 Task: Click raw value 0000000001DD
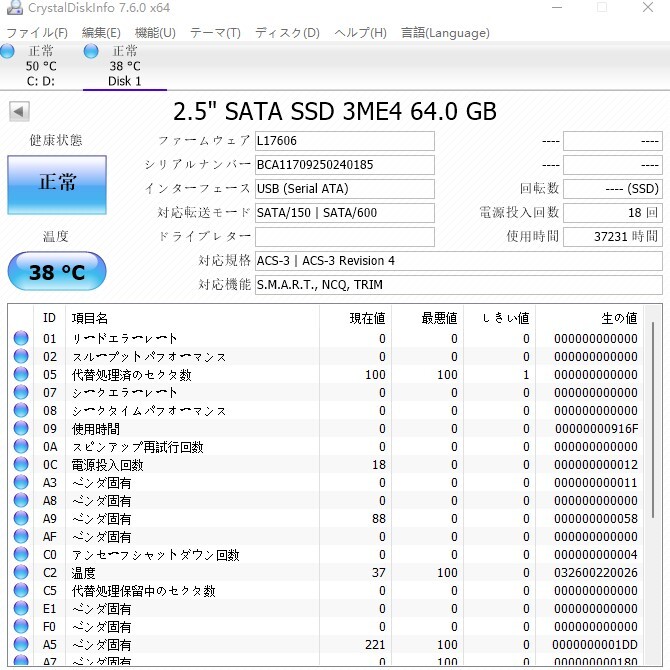(x=595, y=644)
